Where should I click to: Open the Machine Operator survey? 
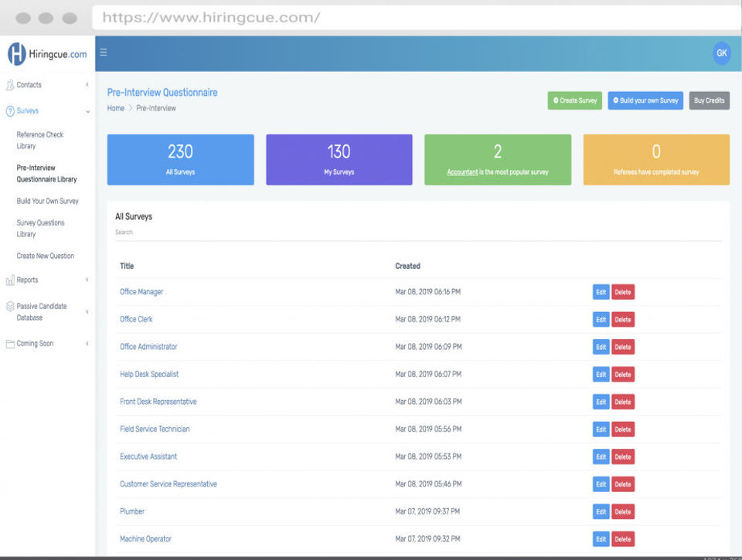pyautogui.click(x=145, y=538)
